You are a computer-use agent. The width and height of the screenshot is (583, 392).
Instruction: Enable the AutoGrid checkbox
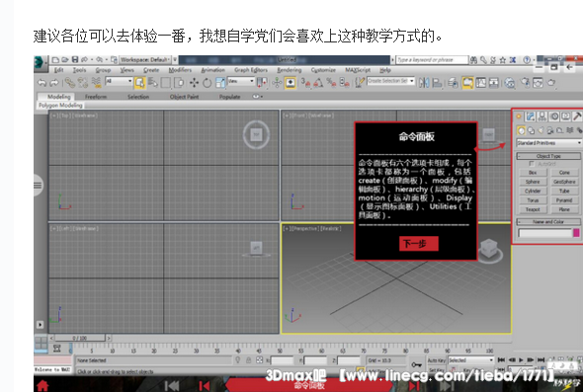pos(532,164)
